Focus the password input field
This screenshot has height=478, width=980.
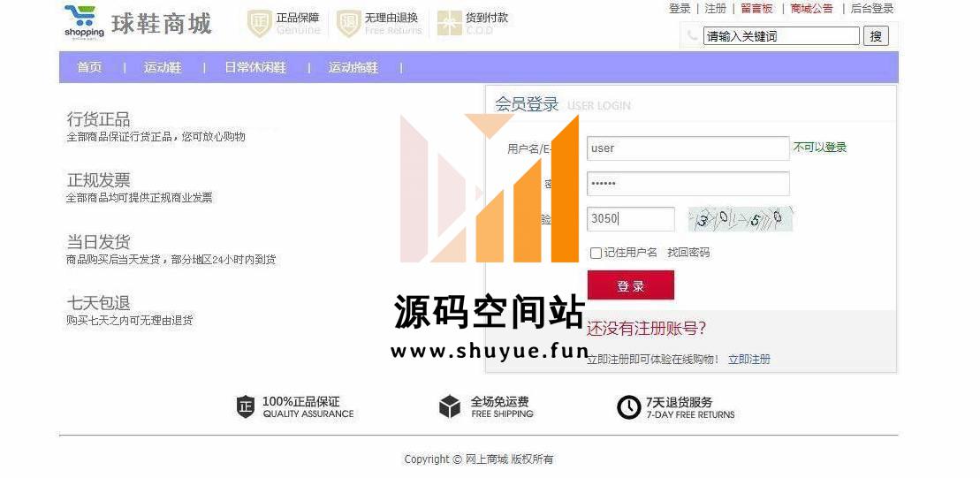coord(688,184)
